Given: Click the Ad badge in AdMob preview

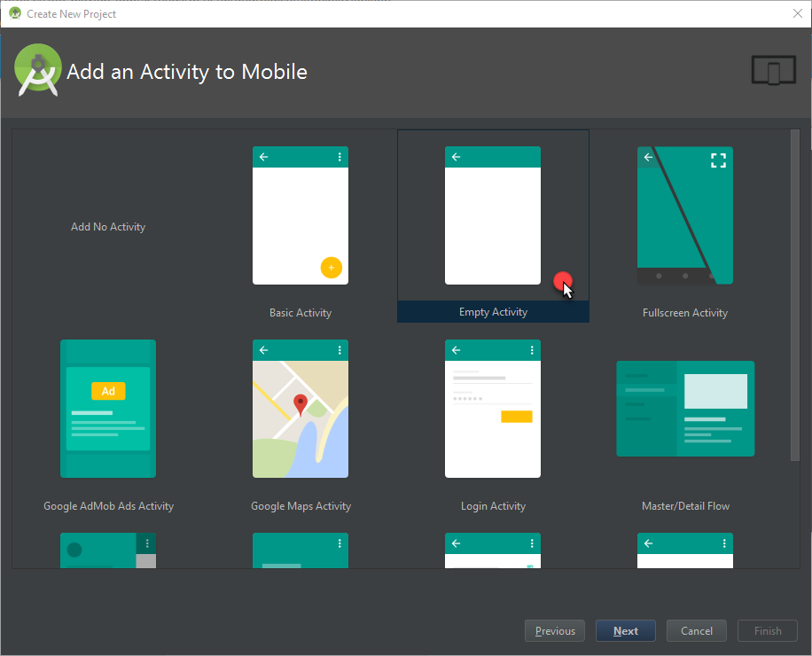Looking at the screenshot, I should coord(108,391).
